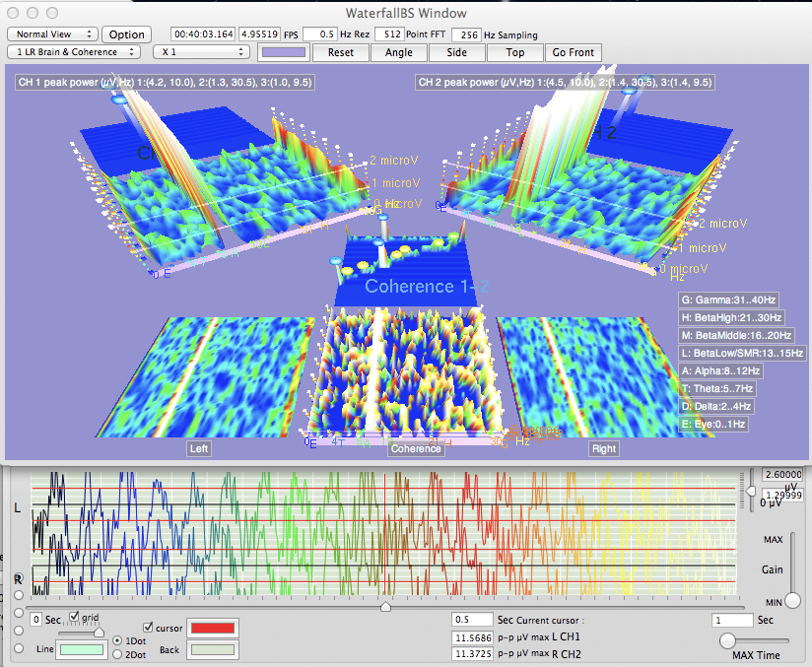Click the Right spectrogram label
This screenshot has width=812, height=667.
tap(604, 448)
